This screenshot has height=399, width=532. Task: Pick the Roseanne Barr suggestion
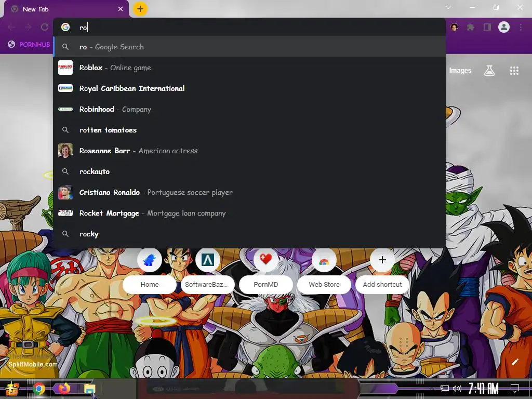click(249, 151)
